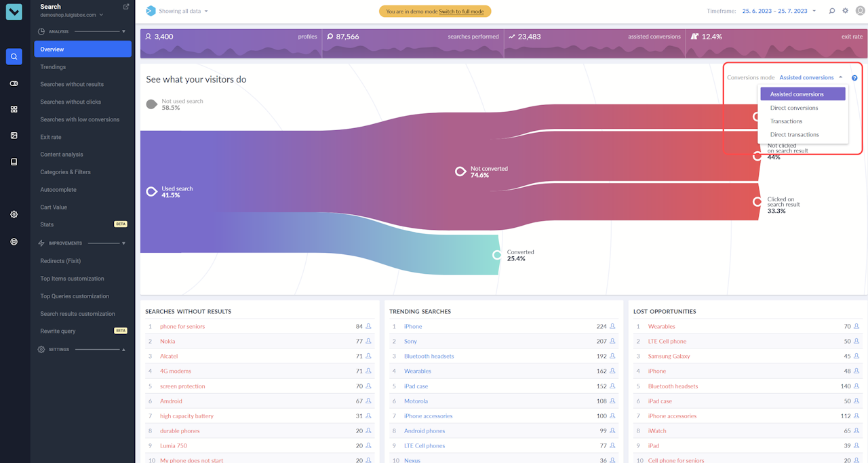
Task: Open 4G modems no-results link
Action: pos(176,371)
